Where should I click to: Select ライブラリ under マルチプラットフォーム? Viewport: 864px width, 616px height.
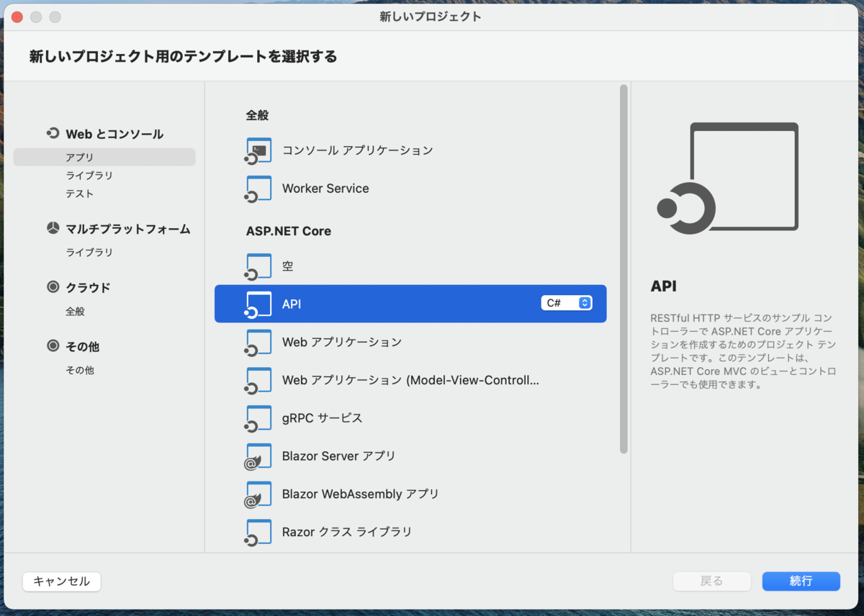pyautogui.click(x=89, y=253)
